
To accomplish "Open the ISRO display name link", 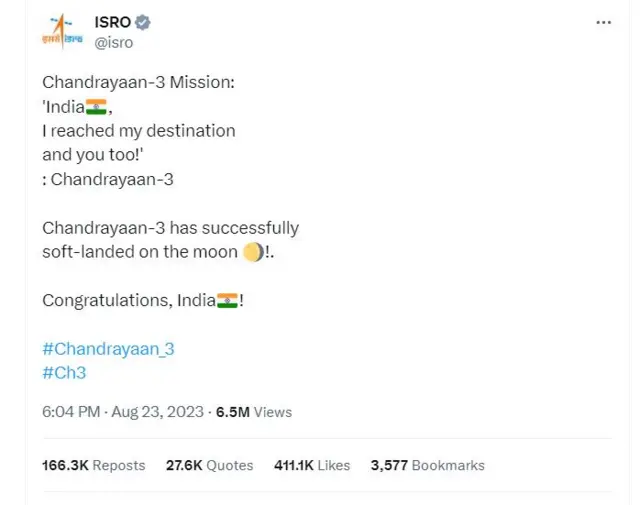I will click(x=113, y=22).
